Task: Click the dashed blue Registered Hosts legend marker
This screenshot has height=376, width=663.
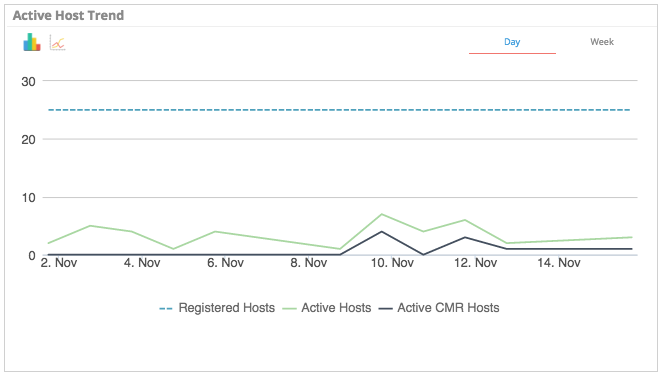Action: pos(165,308)
